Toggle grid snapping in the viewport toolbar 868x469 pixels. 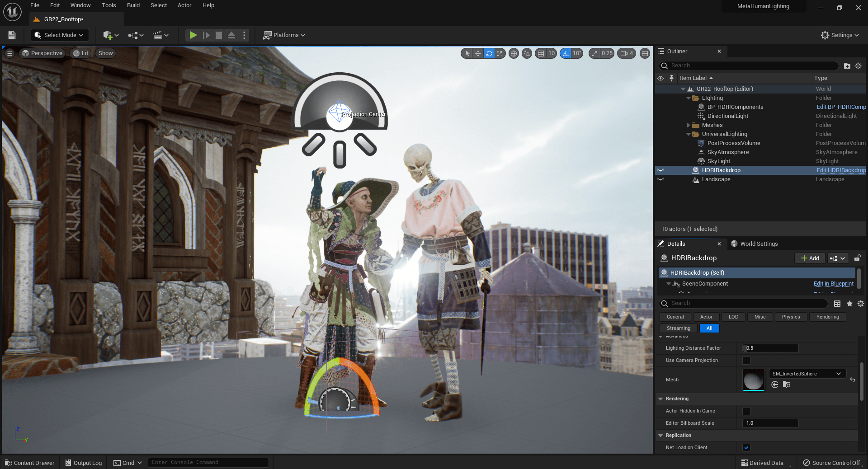[x=541, y=53]
